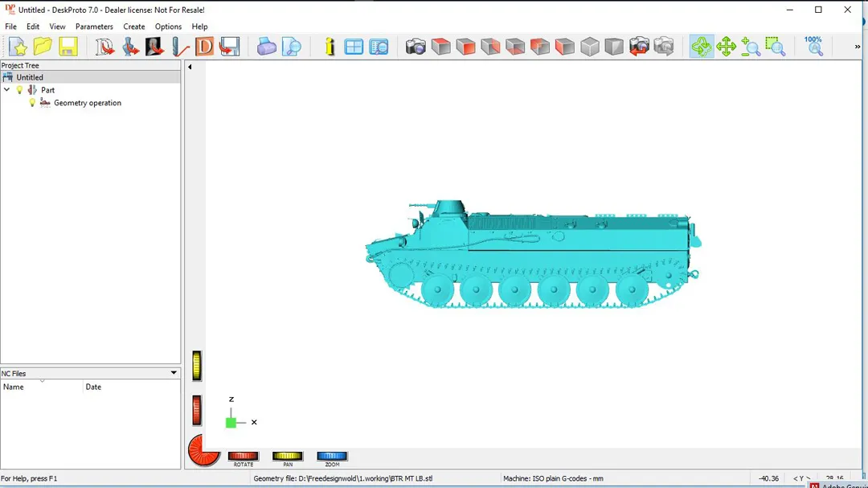Hide the side panel with the left-pointing triangle

tap(190, 67)
